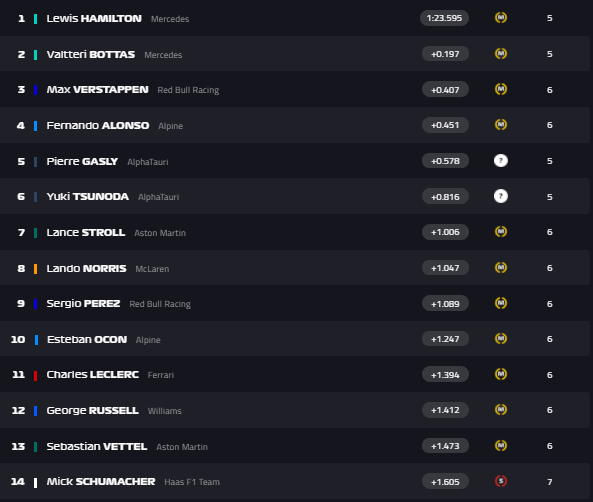
Task: Click Alonso's +0.451 gap badge
Action: click(x=445, y=125)
